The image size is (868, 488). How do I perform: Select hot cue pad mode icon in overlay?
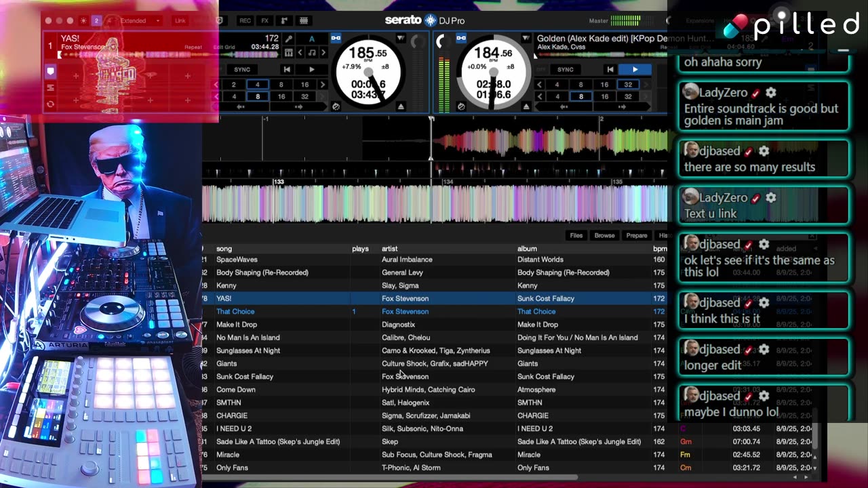(x=50, y=71)
